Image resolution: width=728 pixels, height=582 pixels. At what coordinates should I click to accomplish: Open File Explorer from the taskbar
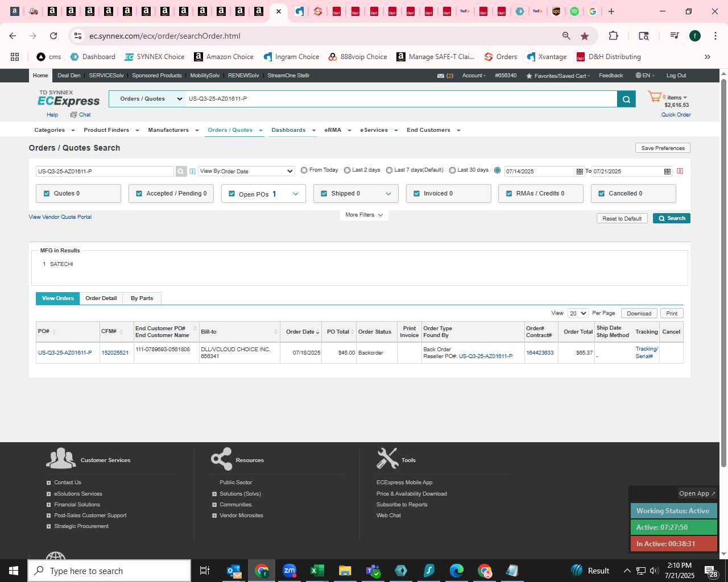pos(345,571)
